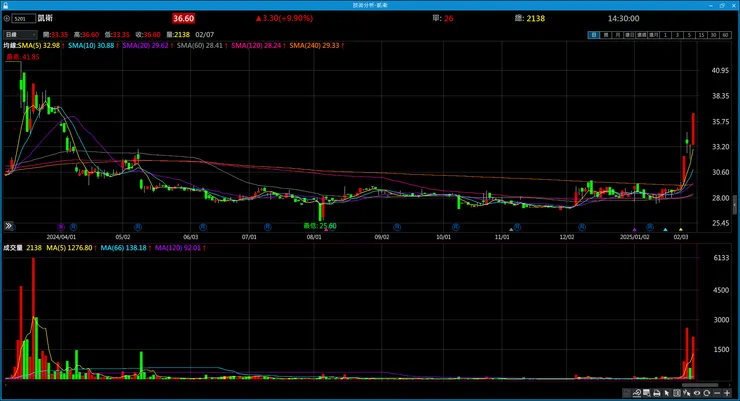This screenshot has width=740, height=401.
Task: Switch to the 15-minute chart button
Action: (702, 35)
